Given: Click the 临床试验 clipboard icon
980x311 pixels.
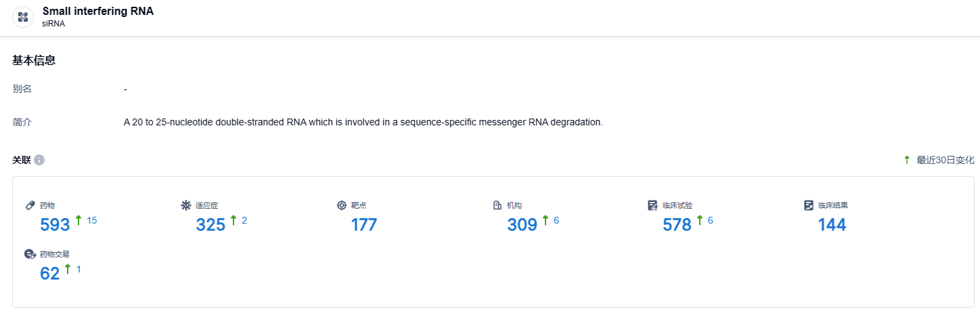Looking at the screenshot, I should pos(652,205).
